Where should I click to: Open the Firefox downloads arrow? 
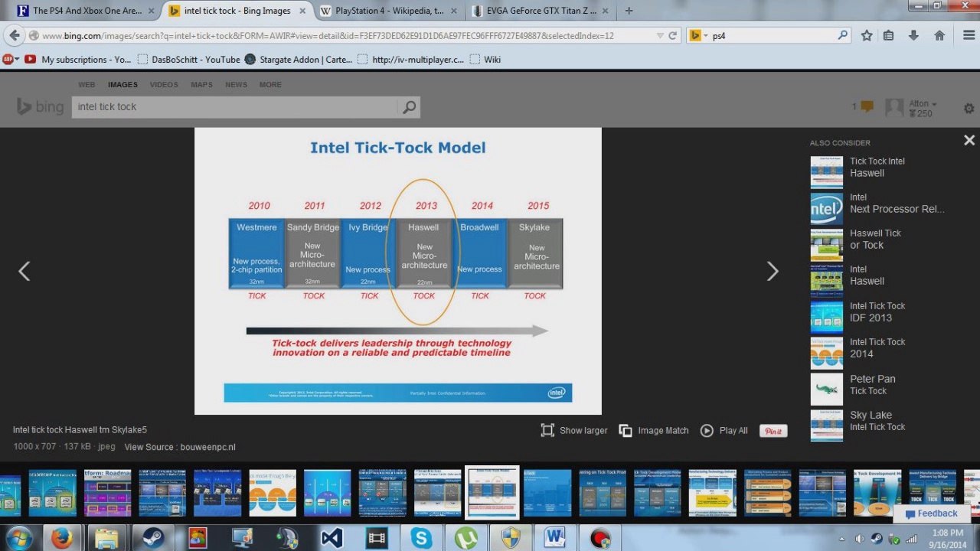(x=913, y=35)
